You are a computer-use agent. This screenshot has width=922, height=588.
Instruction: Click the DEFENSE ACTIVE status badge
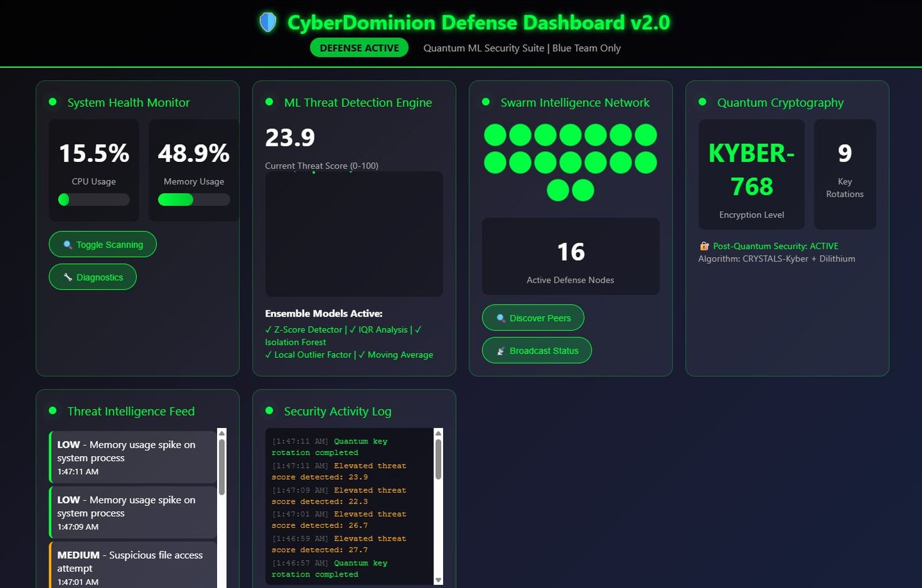tap(359, 48)
